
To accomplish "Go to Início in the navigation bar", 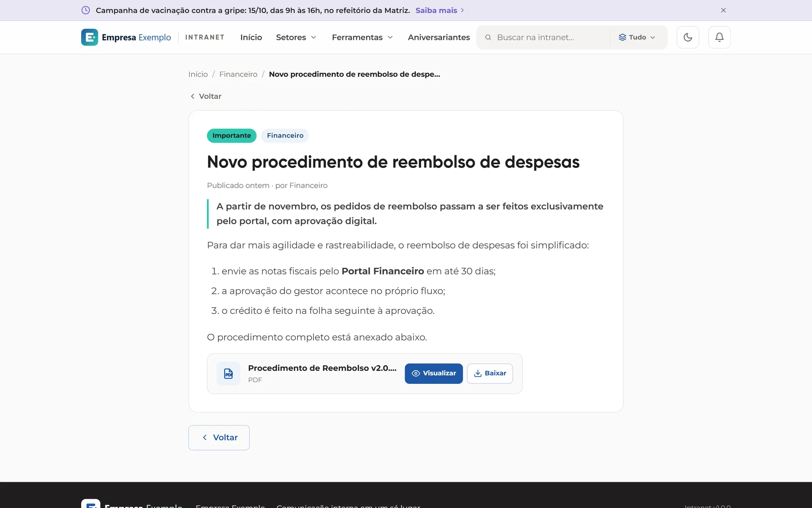I will pos(251,37).
